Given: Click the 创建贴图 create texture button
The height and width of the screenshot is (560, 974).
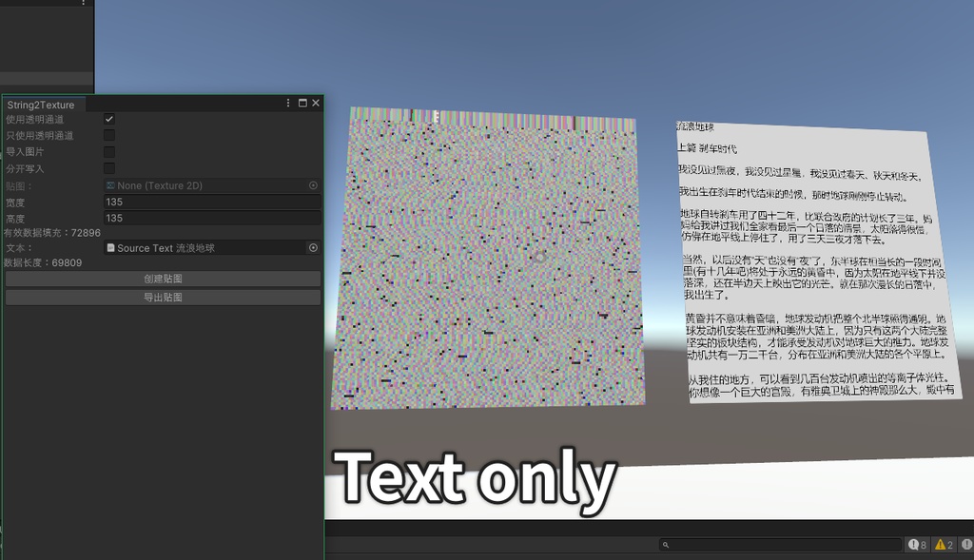Looking at the screenshot, I should 162,280.
